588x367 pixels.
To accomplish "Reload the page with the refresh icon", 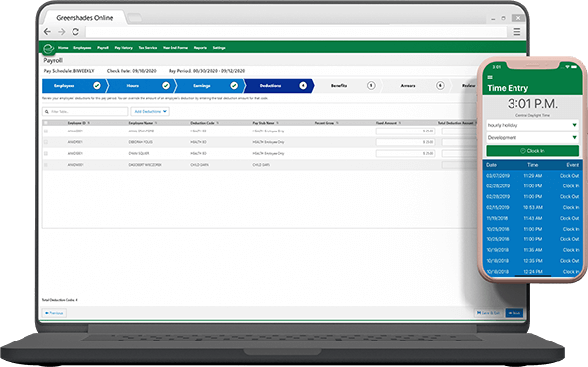I will point(75,32).
